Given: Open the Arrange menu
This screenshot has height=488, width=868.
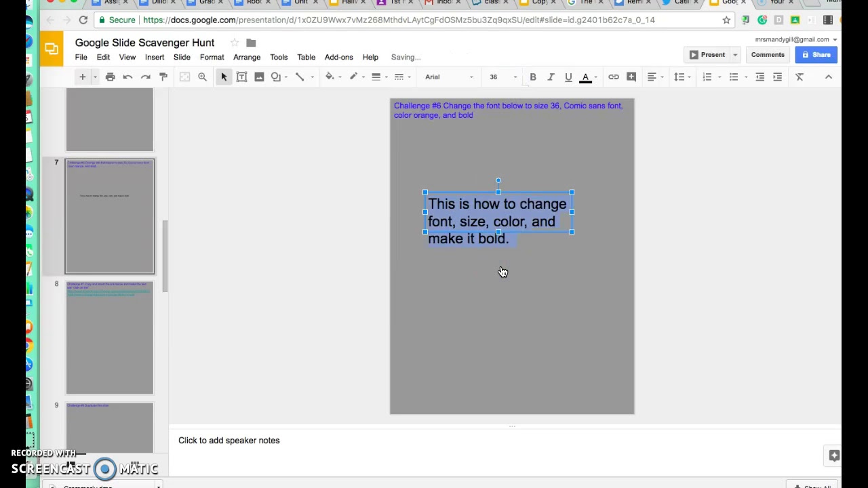Looking at the screenshot, I should (x=247, y=57).
